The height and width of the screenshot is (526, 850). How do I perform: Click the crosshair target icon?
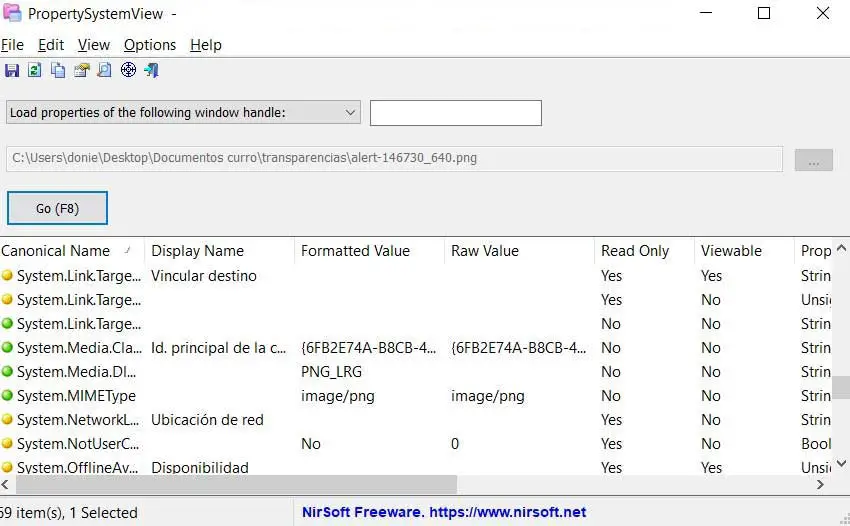[128, 70]
